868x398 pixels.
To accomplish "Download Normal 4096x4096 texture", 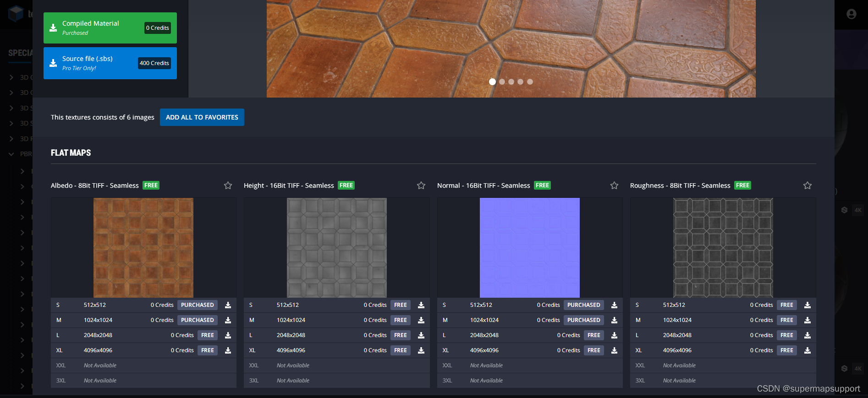I will 614,350.
